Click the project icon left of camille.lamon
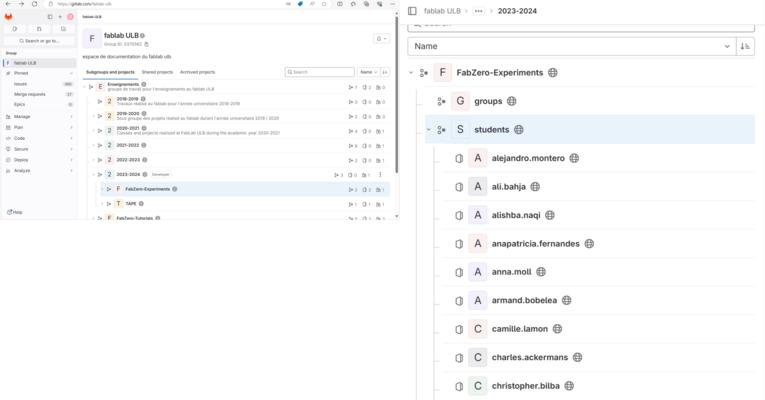The height and width of the screenshot is (400, 765). pos(459,329)
